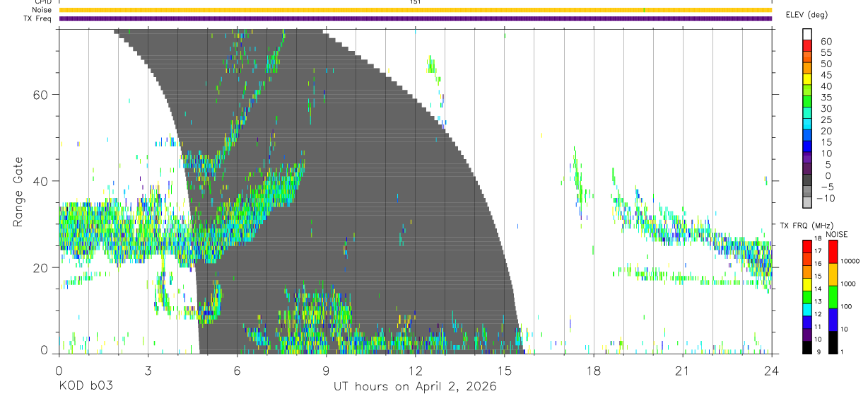Select the blue ELEV swatch between 20 and 15
The image size is (868, 401).
pos(807,136)
